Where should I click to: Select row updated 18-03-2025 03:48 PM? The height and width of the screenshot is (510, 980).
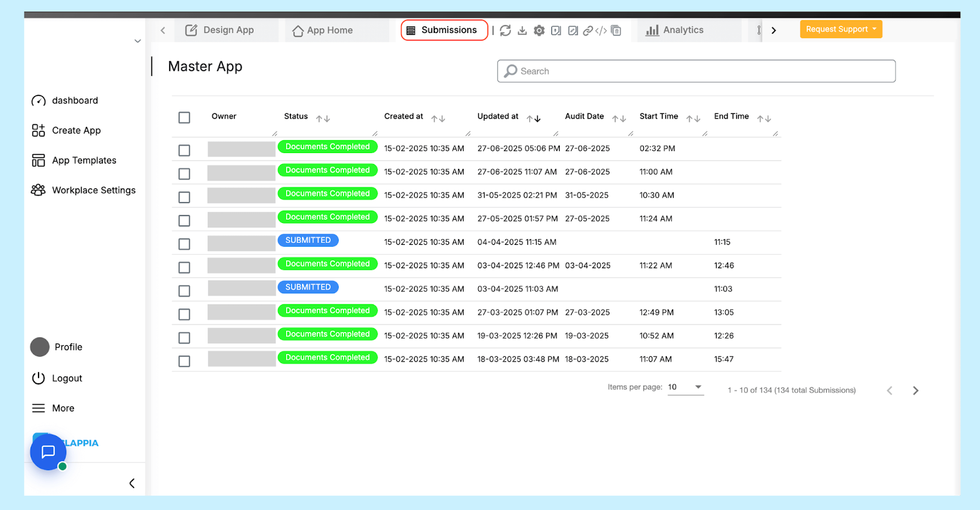click(x=184, y=361)
